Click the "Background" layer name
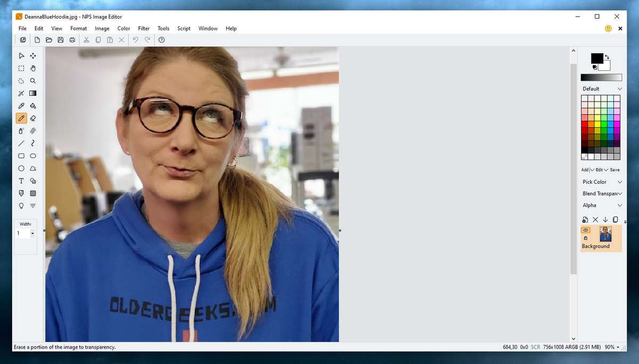The width and height of the screenshot is (639, 364). point(596,246)
